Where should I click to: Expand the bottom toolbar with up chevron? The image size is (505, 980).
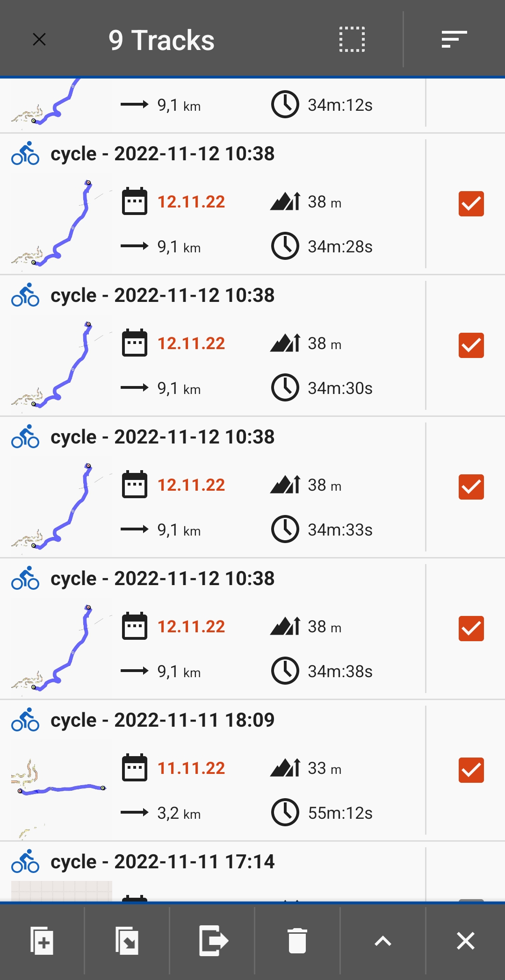click(383, 940)
